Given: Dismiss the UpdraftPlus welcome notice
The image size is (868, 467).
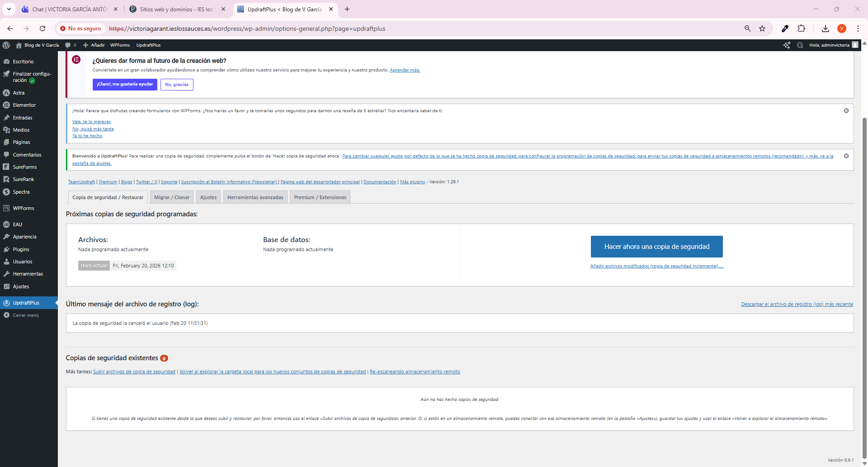Looking at the screenshot, I should pos(846,156).
